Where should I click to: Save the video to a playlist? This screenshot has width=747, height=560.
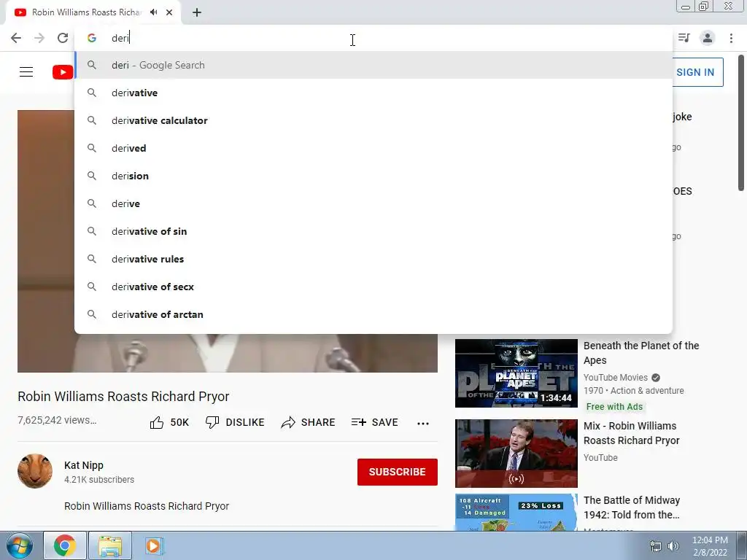375,422
